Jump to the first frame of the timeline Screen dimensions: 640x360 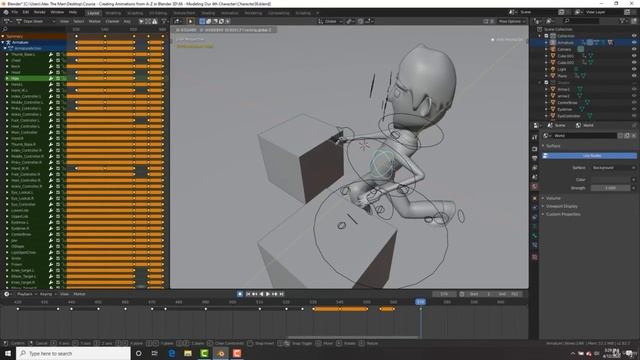click(248, 294)
